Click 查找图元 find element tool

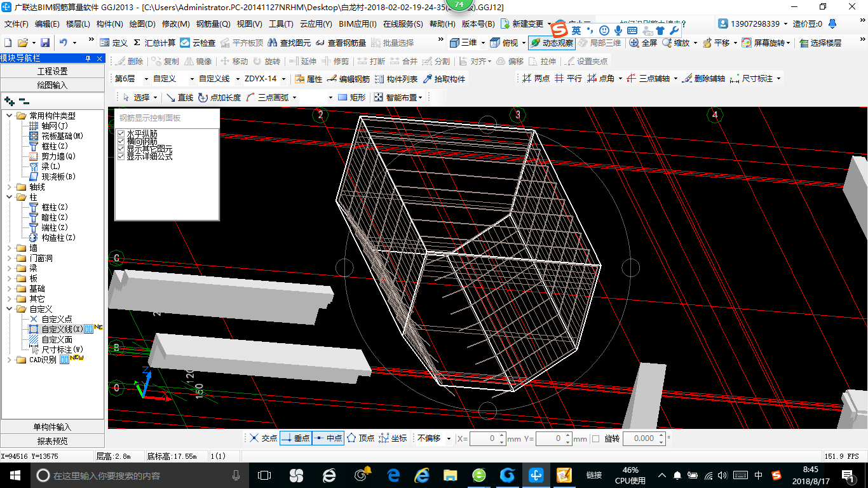(x=289, y=43)
